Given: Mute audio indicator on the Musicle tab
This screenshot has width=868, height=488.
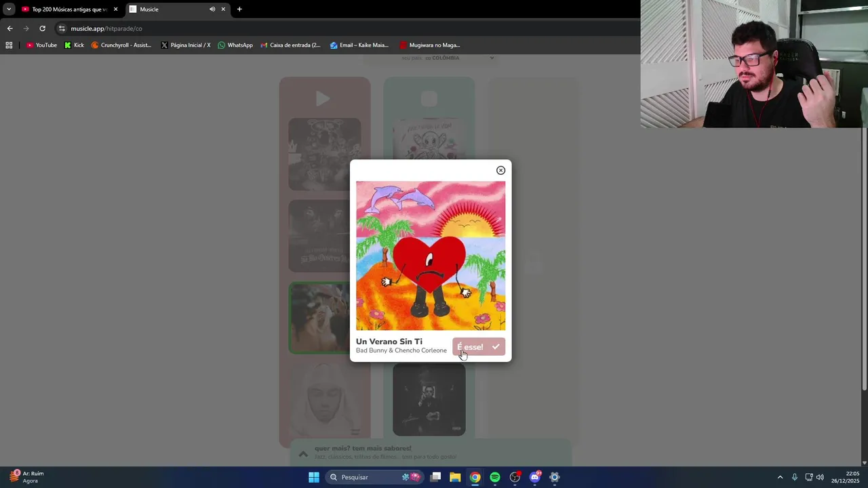Looking at the screenshot, I should [212, 9].
